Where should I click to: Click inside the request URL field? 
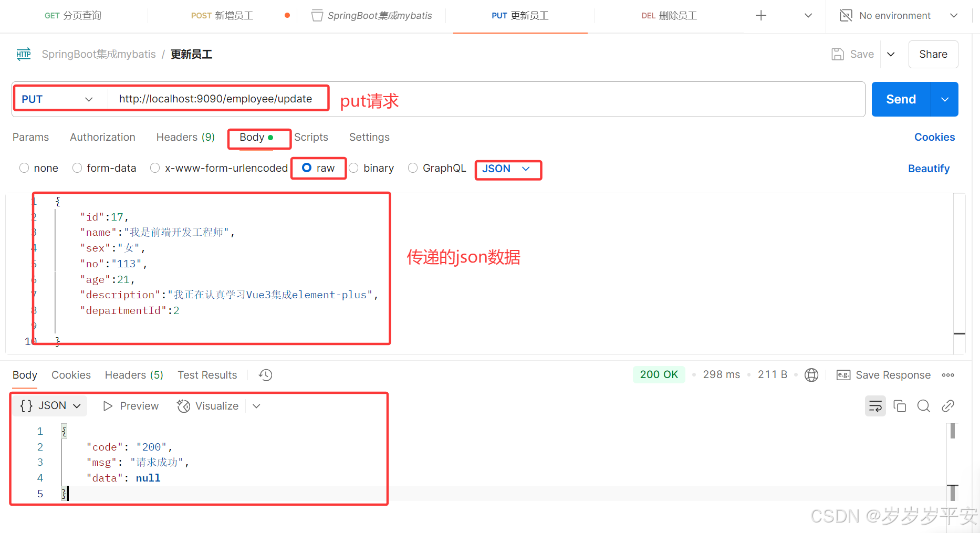click(215, 98)
